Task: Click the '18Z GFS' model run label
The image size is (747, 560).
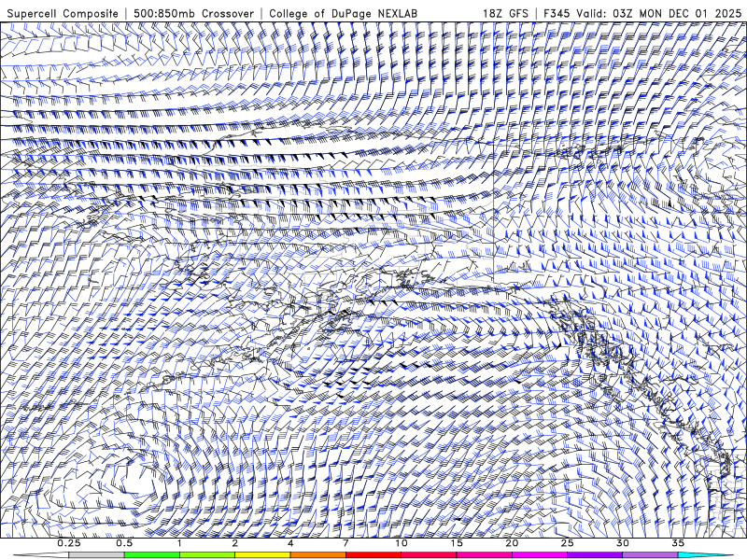Action: pyautogui.click(x=505, y=13)
